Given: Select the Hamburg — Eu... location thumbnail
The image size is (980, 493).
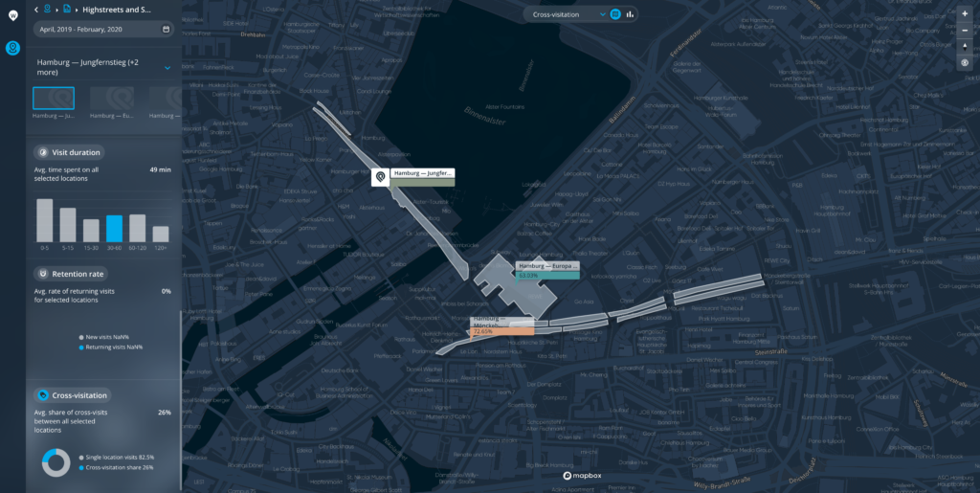Looking at the screenshot, I should (111, 98).
